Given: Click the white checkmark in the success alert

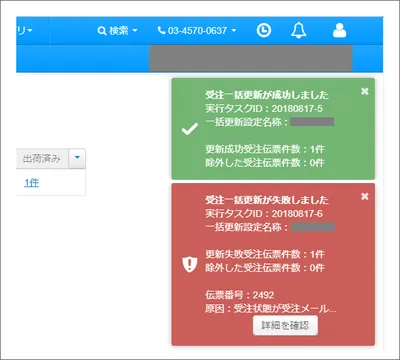Looking at the screenshot, I should [x=190, y=129].
